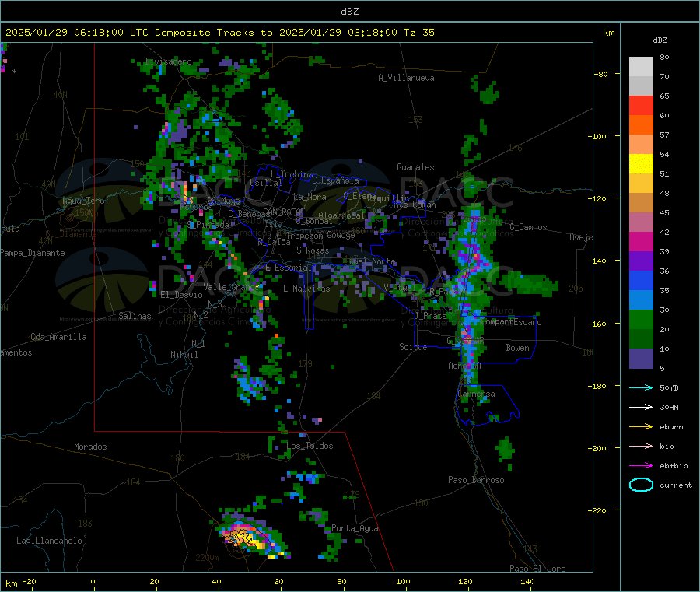Click the 'Valle_Grande' map label
700x592 pixels.
(232, 286)
